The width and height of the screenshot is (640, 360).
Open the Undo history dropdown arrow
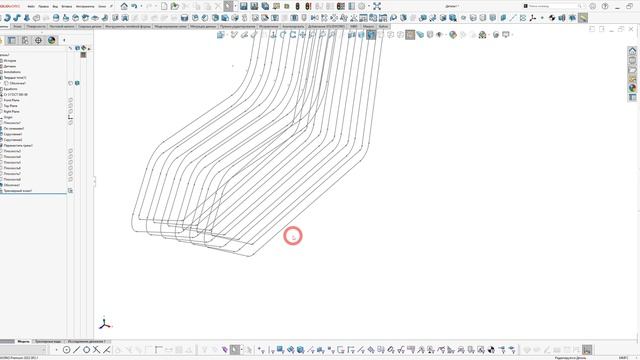pos(141,6)
